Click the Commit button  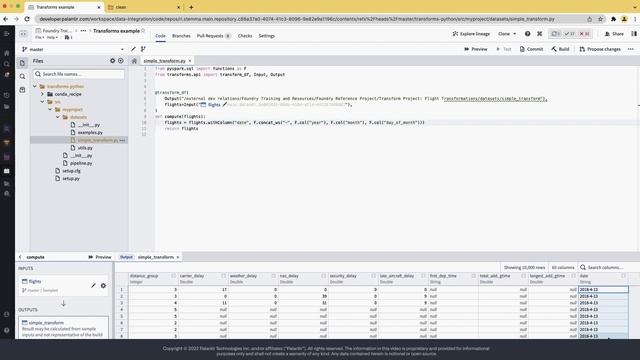point(531,49)
